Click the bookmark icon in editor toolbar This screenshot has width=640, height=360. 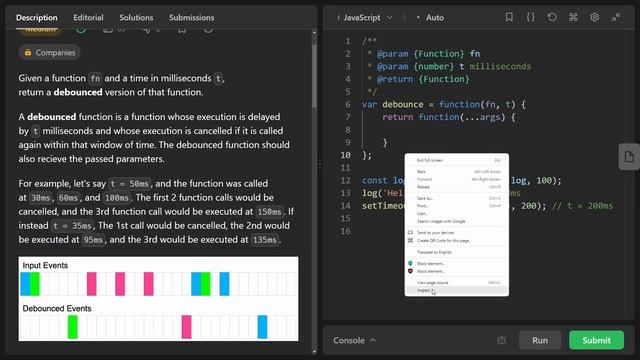tap(509, 17)
